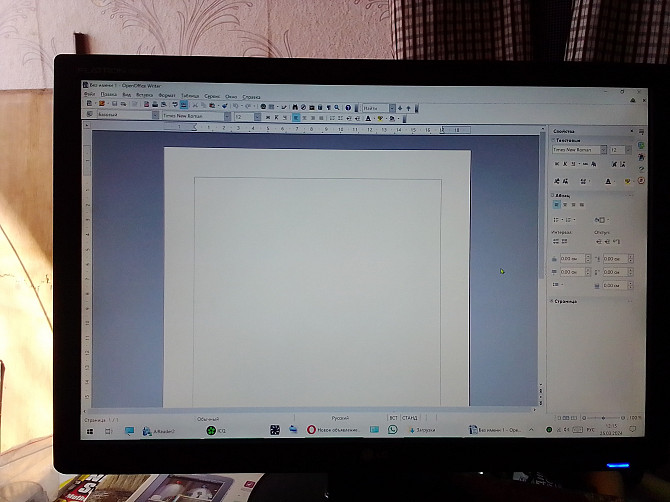Open the Opera browser taskbar item

click(x=334, y=430)
